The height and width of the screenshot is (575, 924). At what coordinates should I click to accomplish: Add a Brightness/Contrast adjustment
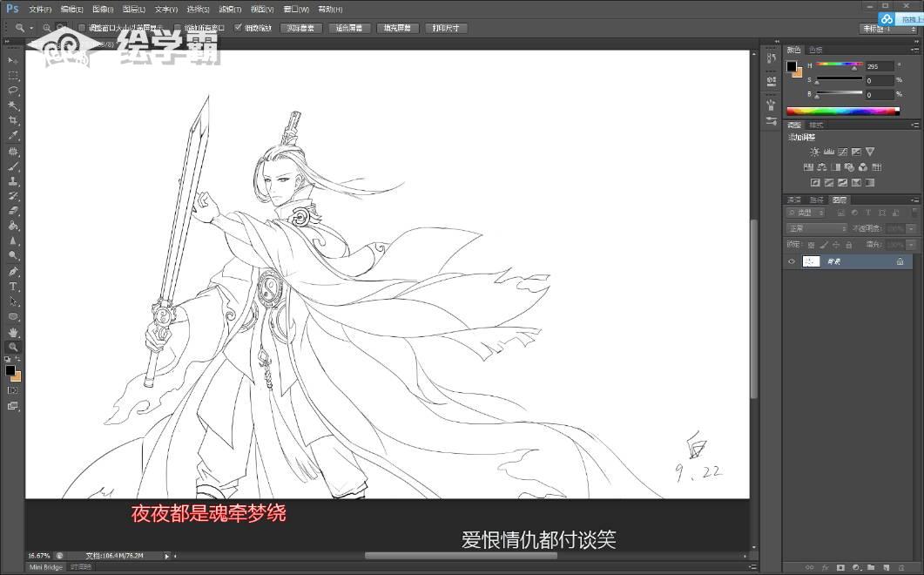pyautogui.click(x=815, y=152)
